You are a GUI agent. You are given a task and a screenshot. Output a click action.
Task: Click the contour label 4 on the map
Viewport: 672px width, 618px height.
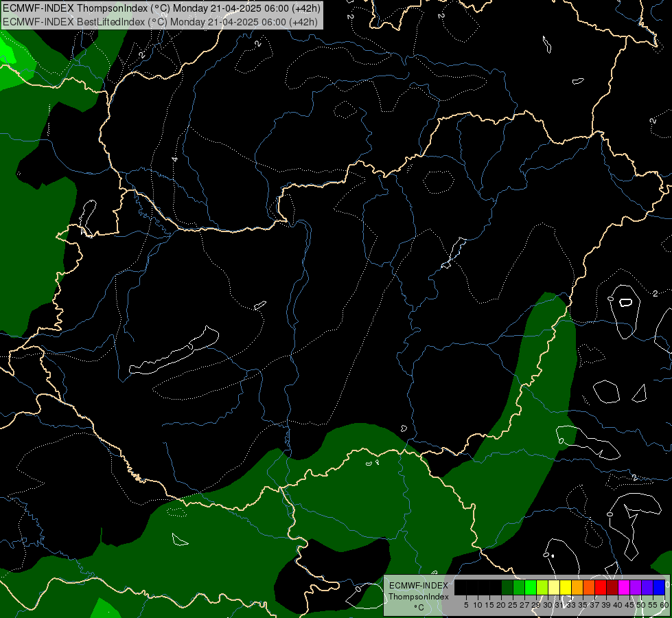174,159
